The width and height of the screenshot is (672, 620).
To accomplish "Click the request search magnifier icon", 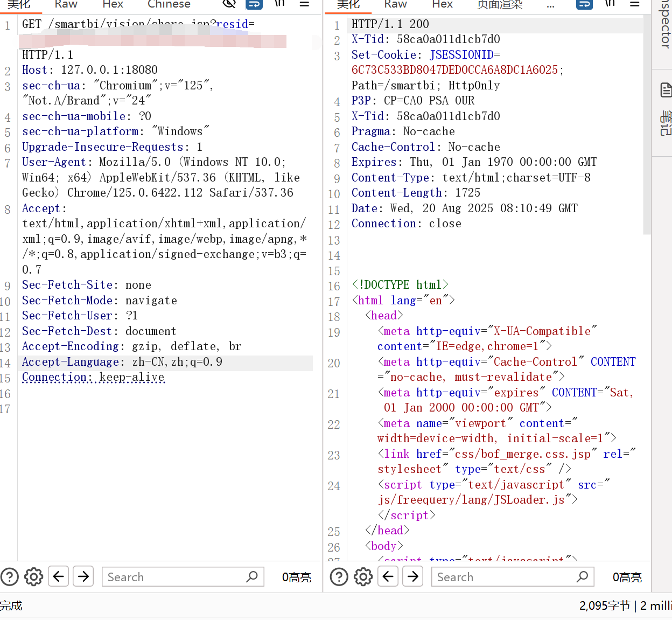I will (x=252, y=577).
